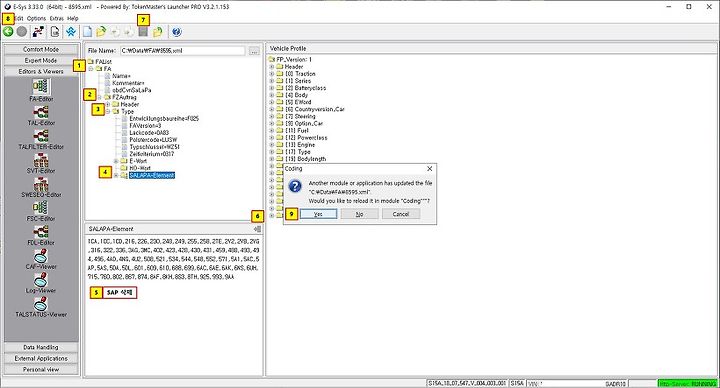
Task: Expand the [13] Engine node
Action: pyautogui.click(x=271, y=145)
